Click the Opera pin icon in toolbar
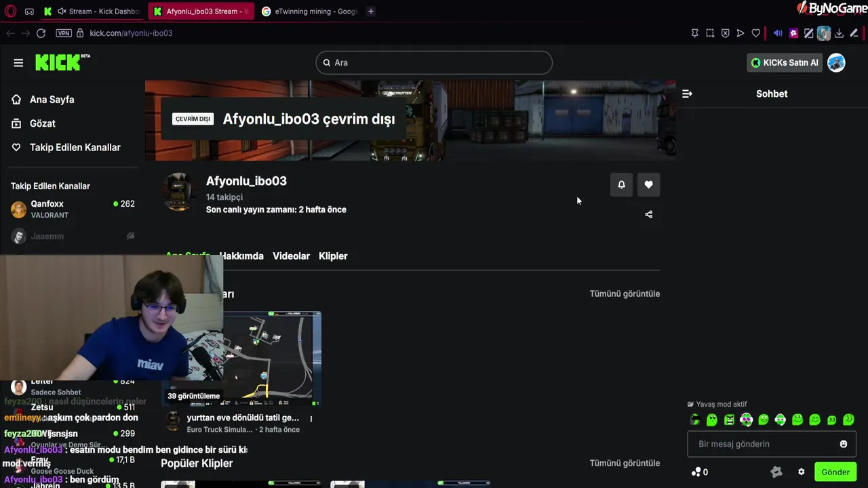Viewport: 868px width, 488px height. coord(694,33)
